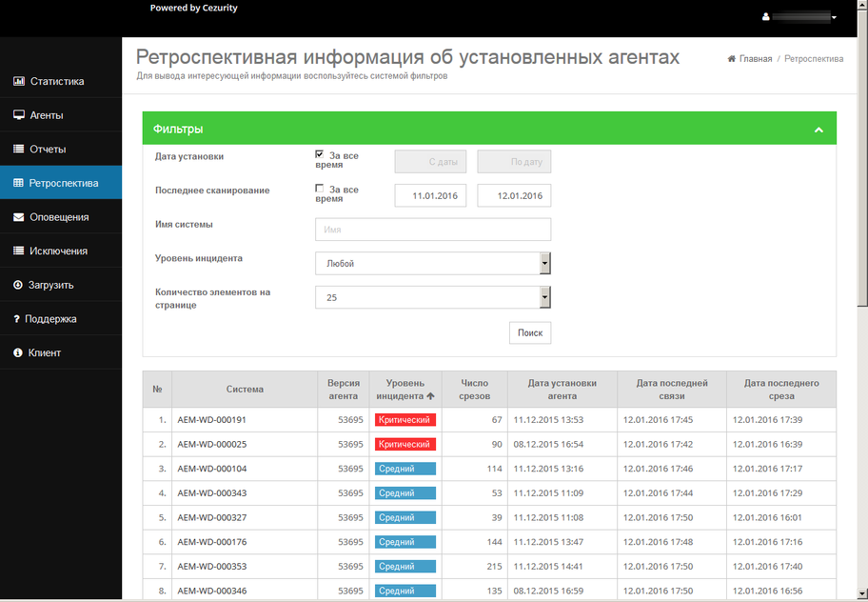Viewport: 868px width, 602px height.
Task: Click the user profile icon in header
Action: click(x=765, y=17)
